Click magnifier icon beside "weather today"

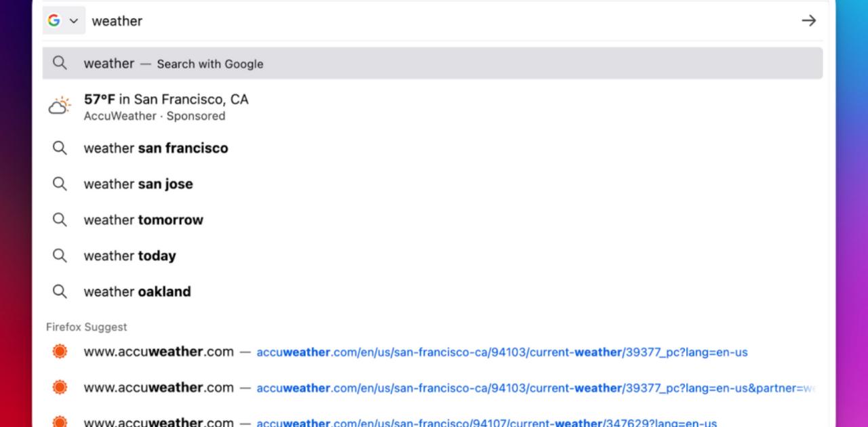[x=60, y=256]
